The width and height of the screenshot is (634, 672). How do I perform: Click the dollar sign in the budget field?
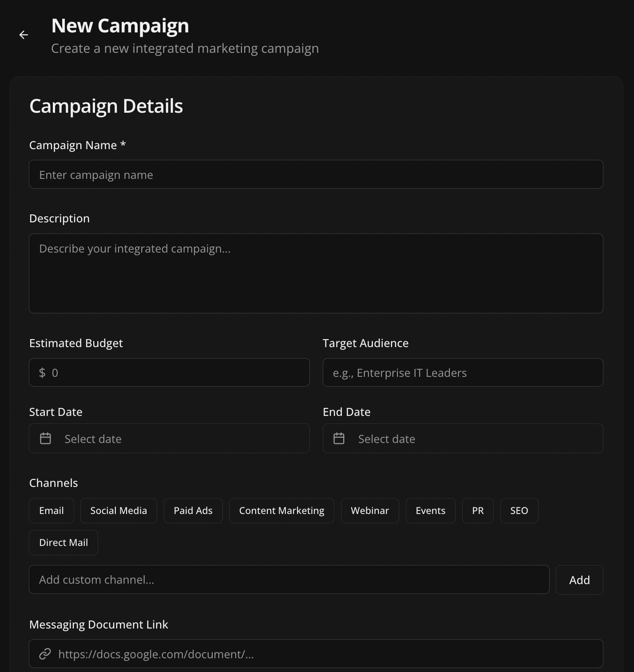click(42, 372)
